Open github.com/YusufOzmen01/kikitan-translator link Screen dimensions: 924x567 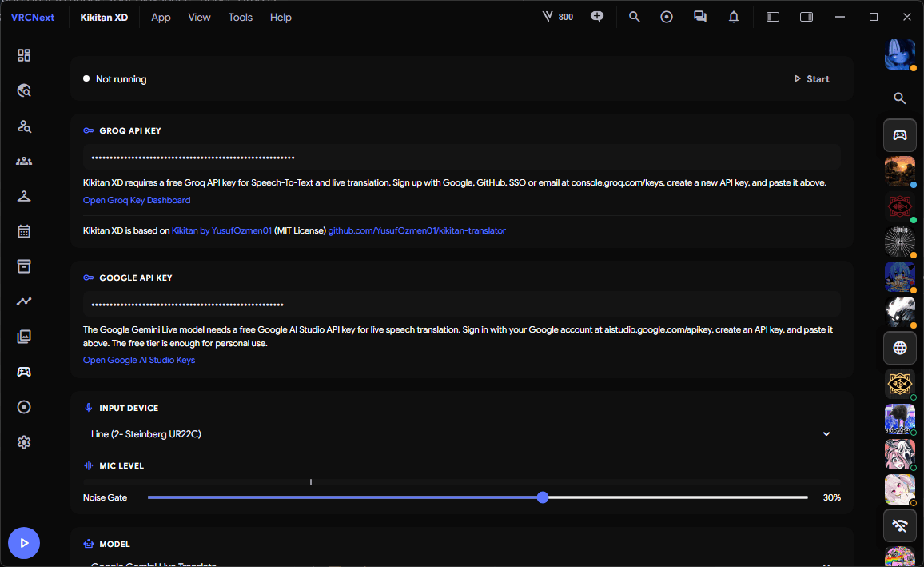[416, 230]
